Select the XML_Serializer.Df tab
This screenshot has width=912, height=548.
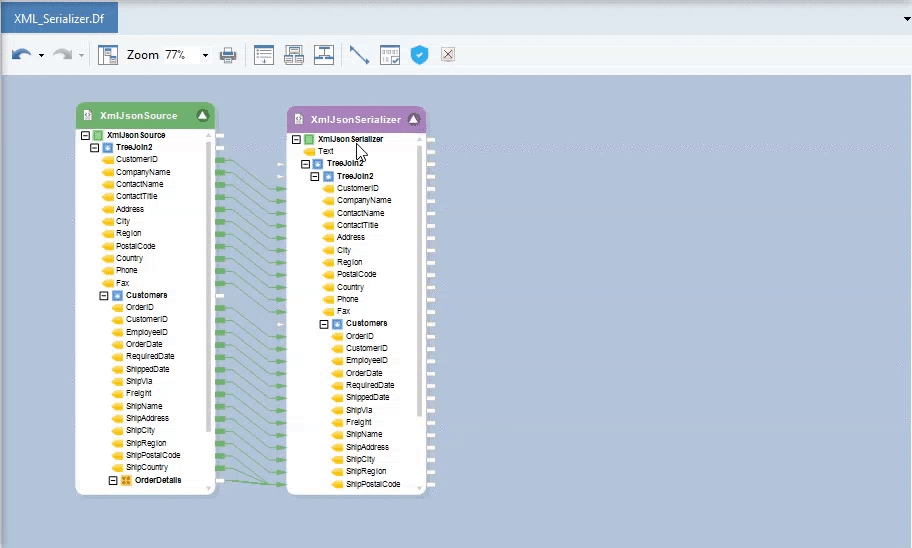pos(59,18)
